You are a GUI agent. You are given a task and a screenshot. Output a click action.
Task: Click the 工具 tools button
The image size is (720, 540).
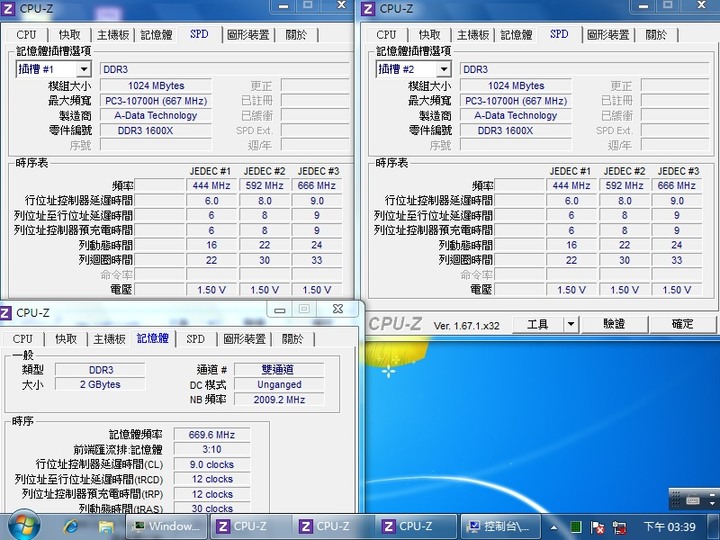coord(538,324)
